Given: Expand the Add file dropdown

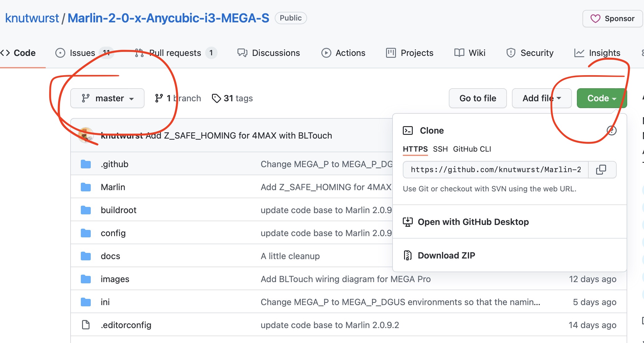Looking at the screenshot, I should [542, 98].
